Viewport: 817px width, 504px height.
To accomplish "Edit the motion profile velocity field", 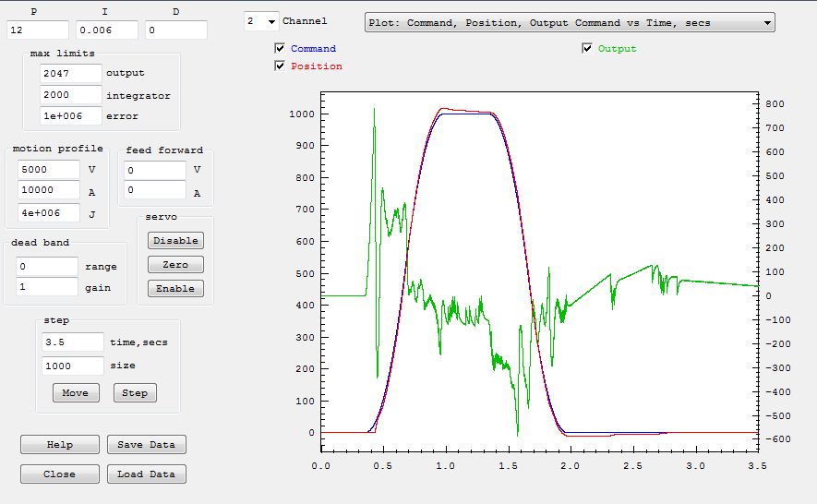I will (x=49, y=170).
